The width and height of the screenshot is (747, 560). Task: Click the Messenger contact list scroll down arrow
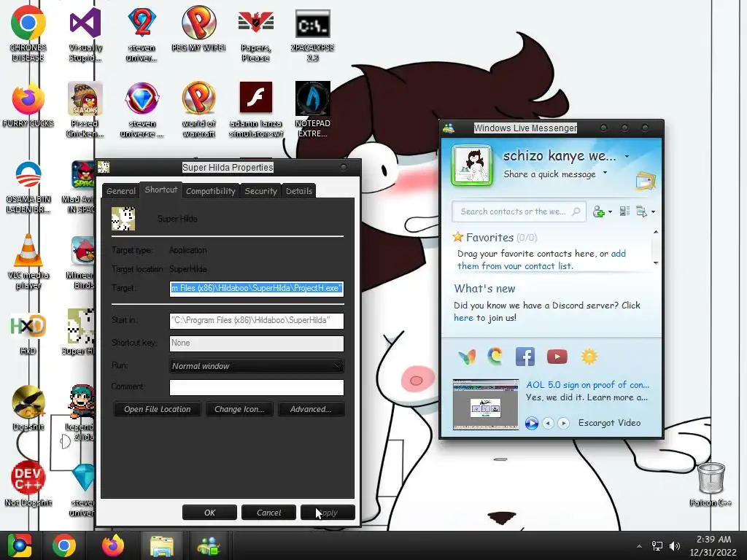(656, 262)
